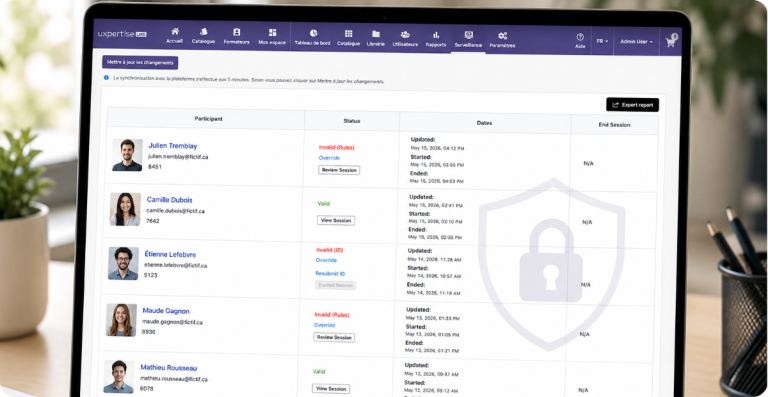Open the shopping cart icon
This screenshot has height=397, width=768.
[671, 41]
